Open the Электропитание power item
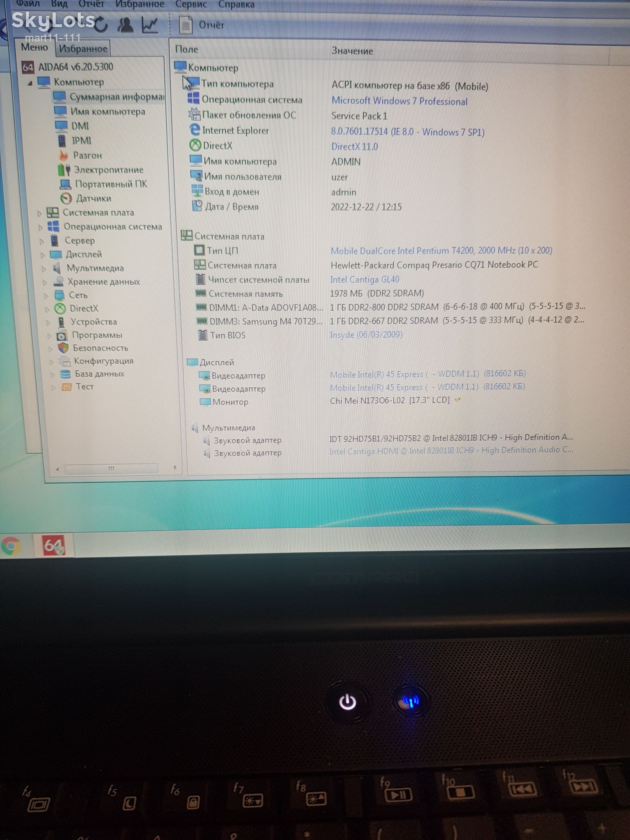Screen dimensions: 630x840 coord(108,170)
